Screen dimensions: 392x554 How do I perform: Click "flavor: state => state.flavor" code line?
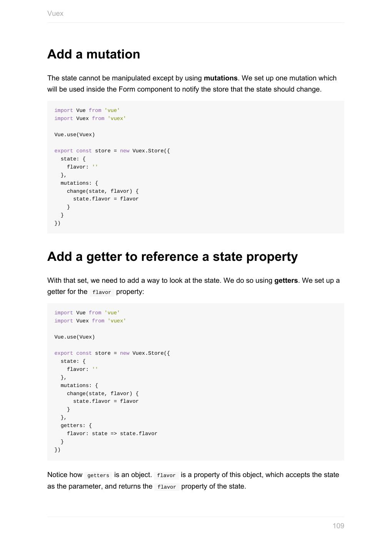click(x=112, y=434)
